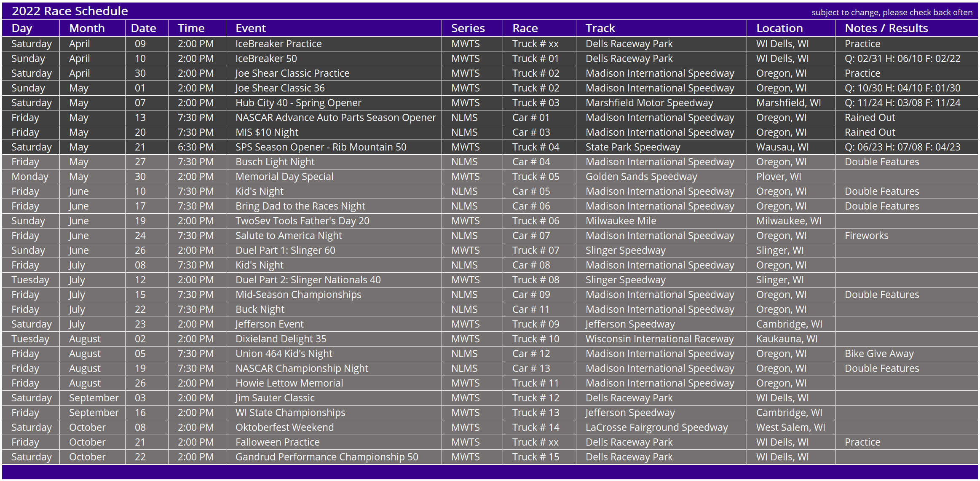980x481 pixels.
Task: Click 'State Park Speedway' track cell
Action: tap(633, 147)
